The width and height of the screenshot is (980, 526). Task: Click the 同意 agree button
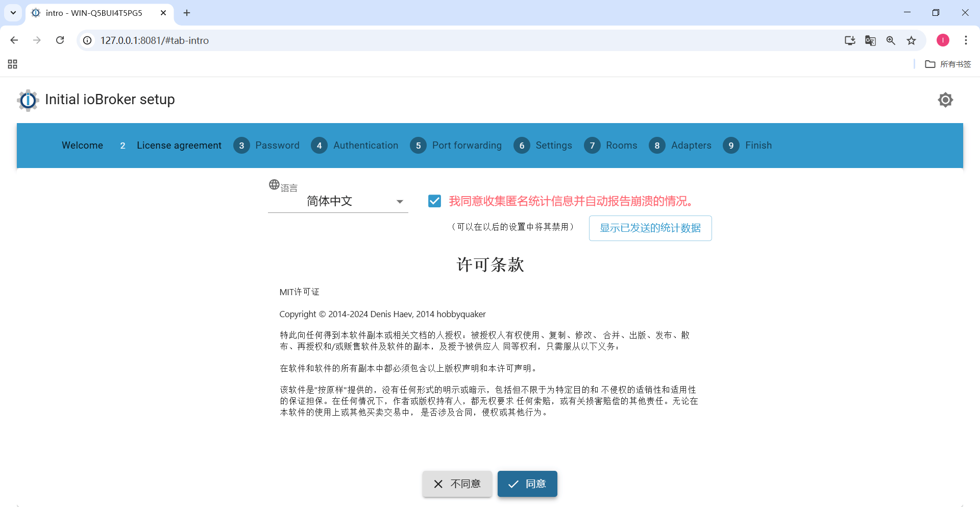527,484
